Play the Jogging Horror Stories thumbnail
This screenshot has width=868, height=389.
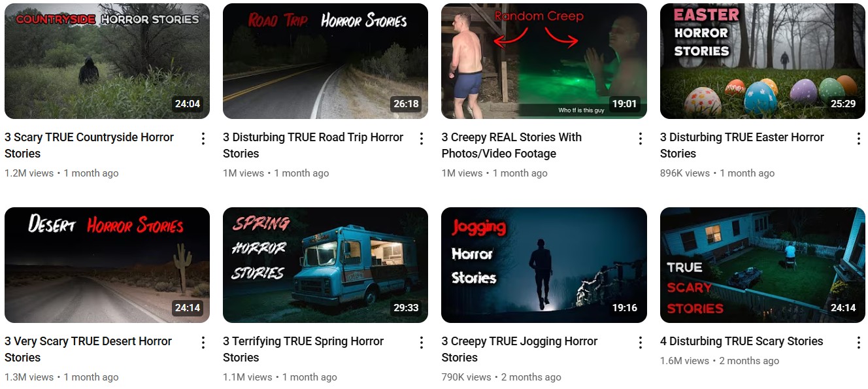(544, 265)
